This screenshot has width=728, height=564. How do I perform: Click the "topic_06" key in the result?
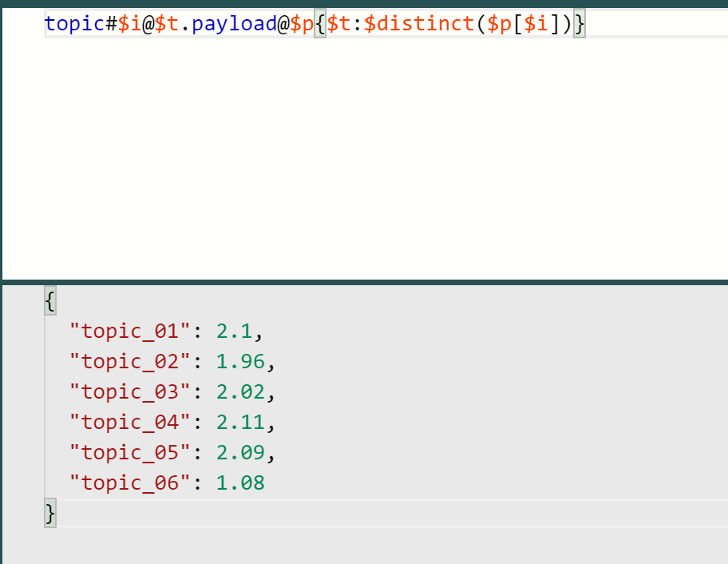(130, 483)
